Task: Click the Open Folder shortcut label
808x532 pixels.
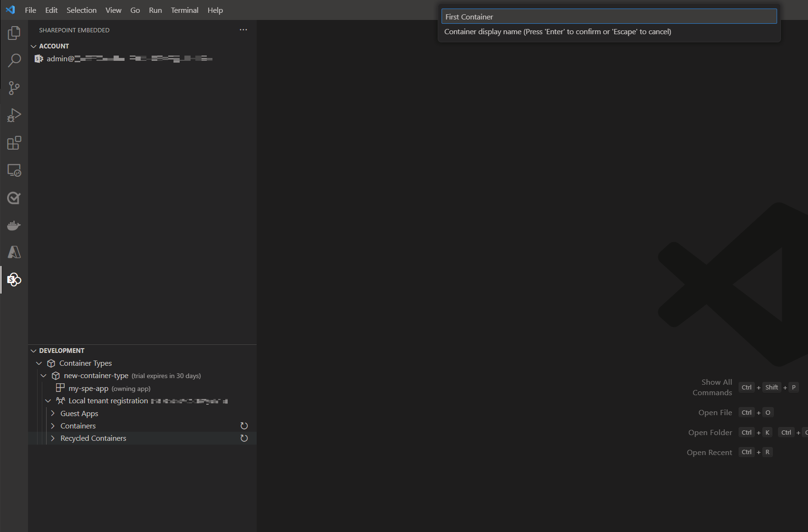Action: 710,432
